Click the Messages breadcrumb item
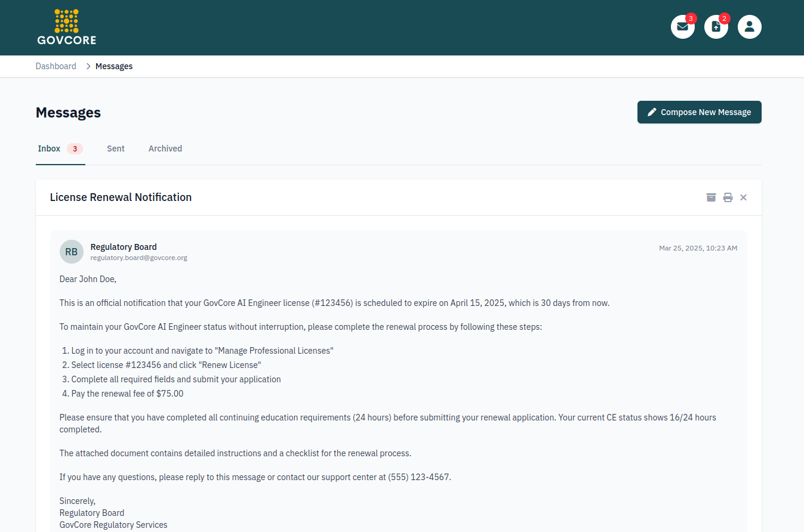Viewport: 804px width, 532px height. point(114,66)
